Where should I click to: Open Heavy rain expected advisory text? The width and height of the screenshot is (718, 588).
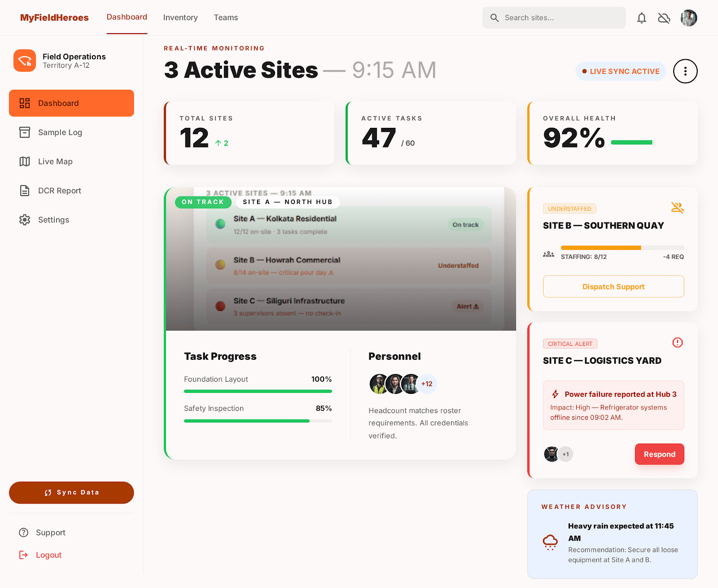[x=621, y=532]
